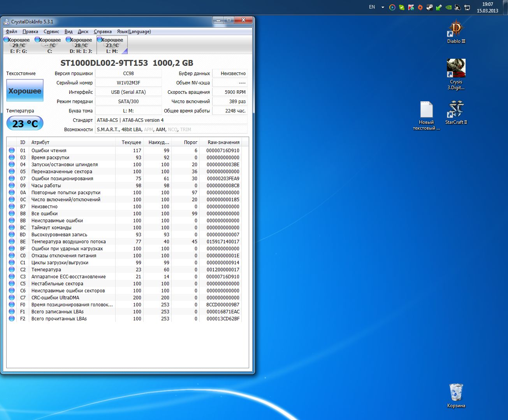
Task: Click the Origin tray icon
Action: tap(420, 7)
